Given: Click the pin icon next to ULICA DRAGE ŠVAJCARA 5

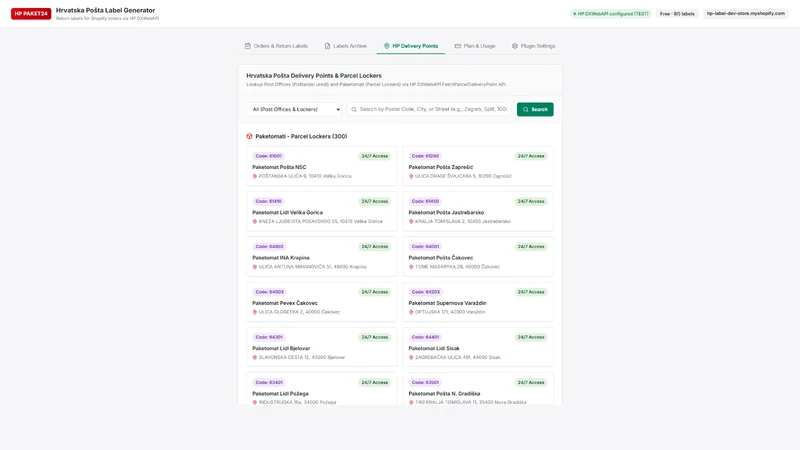Looking at the screenshot, I should (x=411, y=176).
